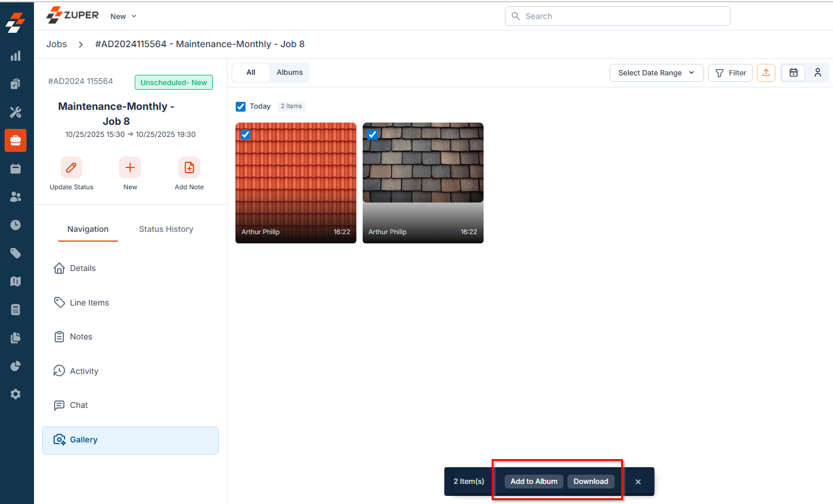The width and height of the screenshot is (833, 504).
Task: Open Line Items in the navigation list
Action: pos(130,303)
